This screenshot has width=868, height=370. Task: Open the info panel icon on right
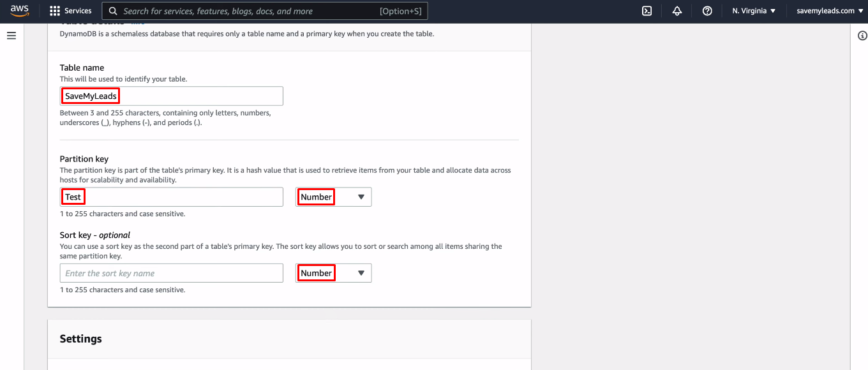click(862, 36)
